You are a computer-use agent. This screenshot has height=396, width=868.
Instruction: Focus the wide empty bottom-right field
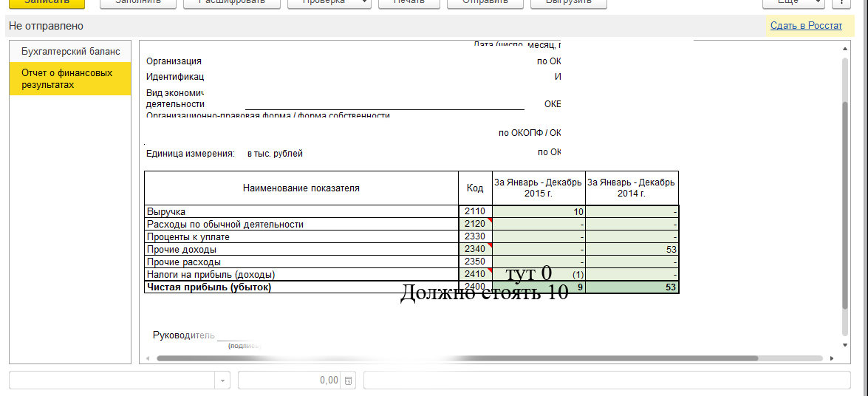[x=606, y=380]
